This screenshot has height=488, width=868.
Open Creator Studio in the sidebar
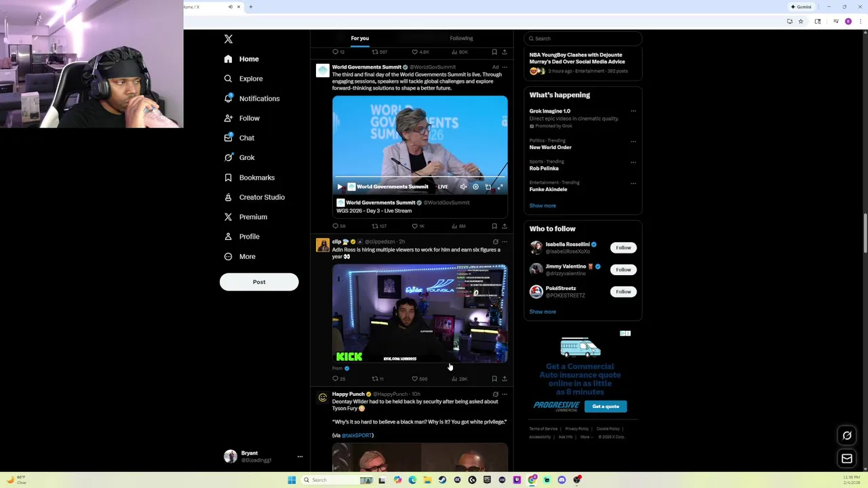(254, 197)
